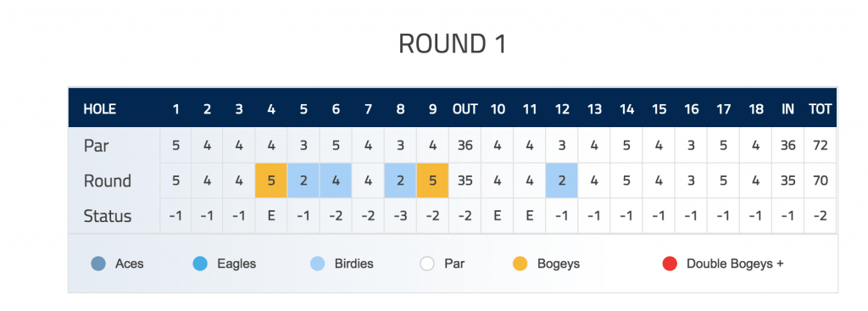Click the total round score 70
The height and width of the screenshot is (311, 868).
(x=820, y=180)
